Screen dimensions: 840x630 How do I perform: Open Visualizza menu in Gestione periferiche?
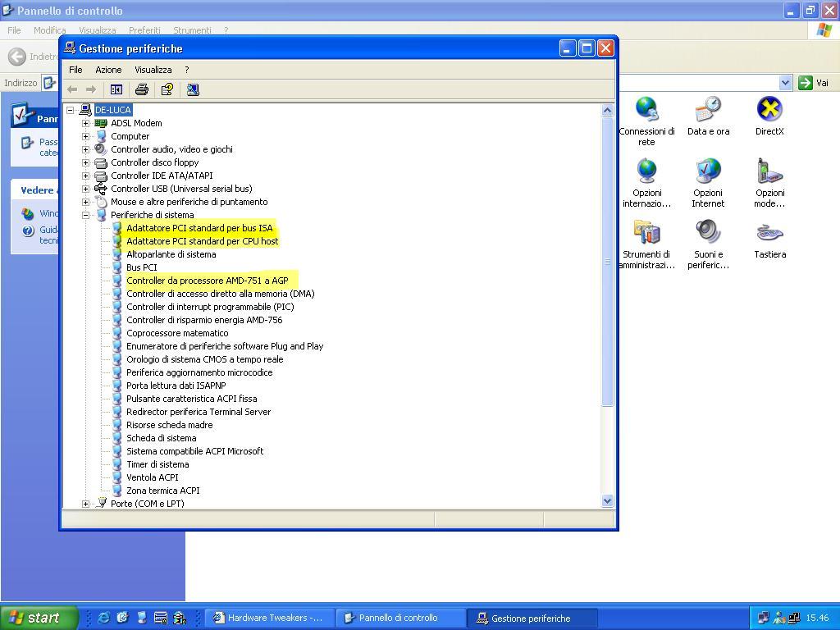[x=153, y=70]
